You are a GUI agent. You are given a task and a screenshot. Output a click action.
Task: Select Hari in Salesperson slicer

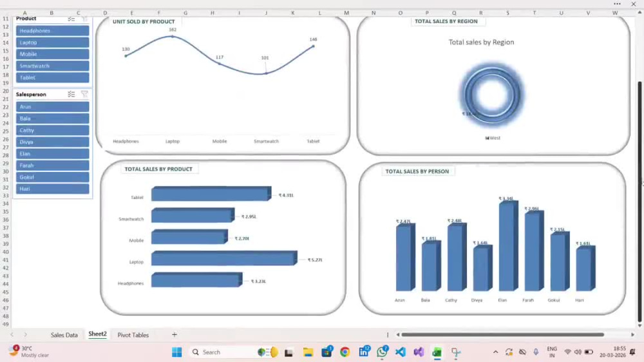(x=53, y=189)
